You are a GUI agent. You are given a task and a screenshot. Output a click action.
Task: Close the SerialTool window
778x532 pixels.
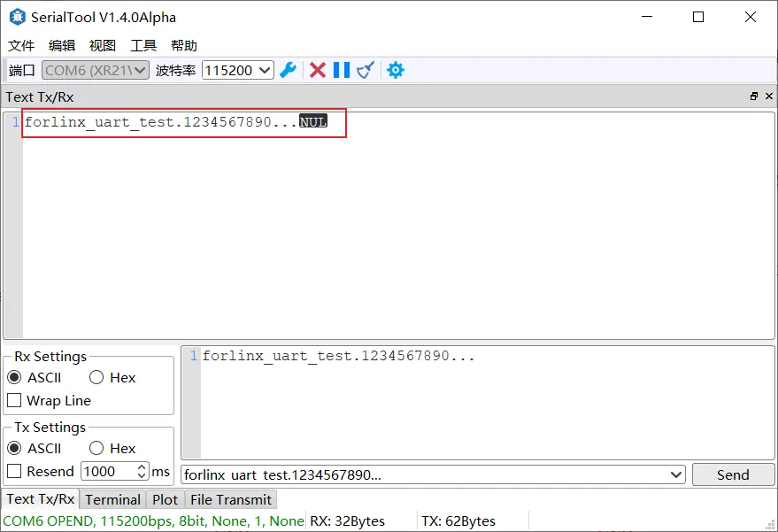point(751,17)
